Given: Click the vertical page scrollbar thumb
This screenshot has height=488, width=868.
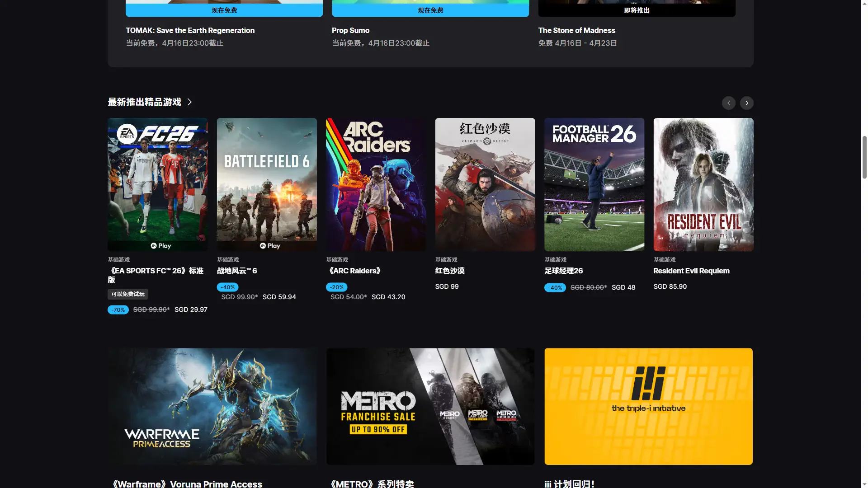Looking at the screenshot, I should [x=864, y=157].
